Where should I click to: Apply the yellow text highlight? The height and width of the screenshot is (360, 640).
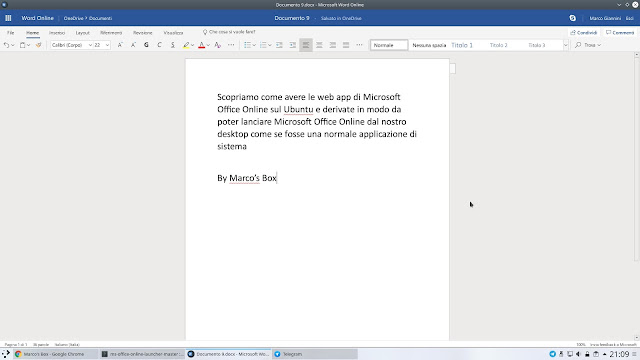coord(186,45)
